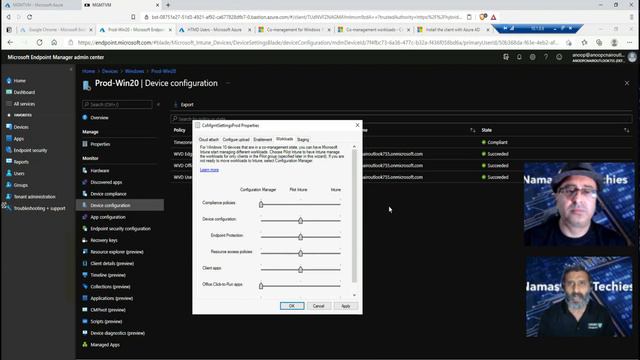Screen dimensions: 640x360
Task: Open the settings gear in the header
Action: coord(533,57)
